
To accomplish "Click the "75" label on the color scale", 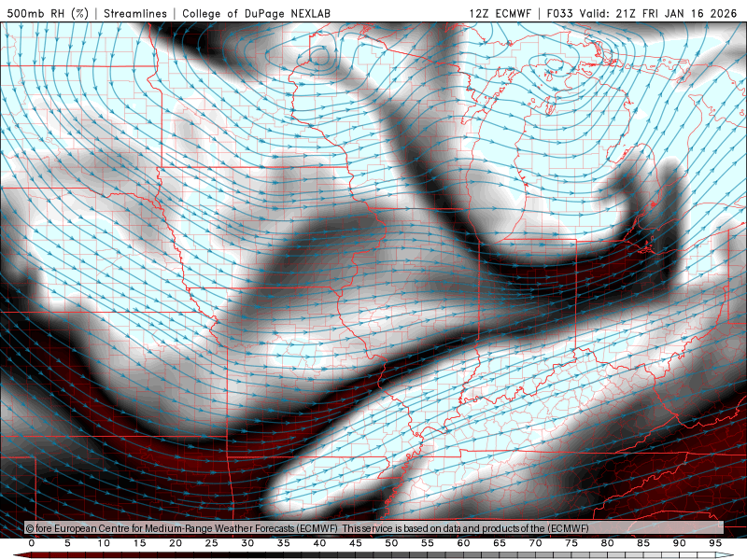I will point(571,543).
